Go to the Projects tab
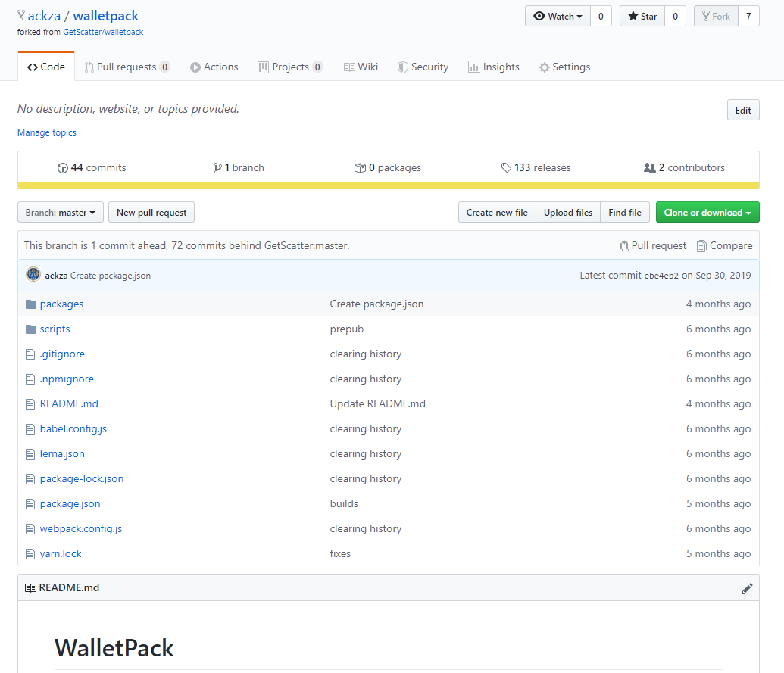 pyautogui.click(x=290, y=67)
